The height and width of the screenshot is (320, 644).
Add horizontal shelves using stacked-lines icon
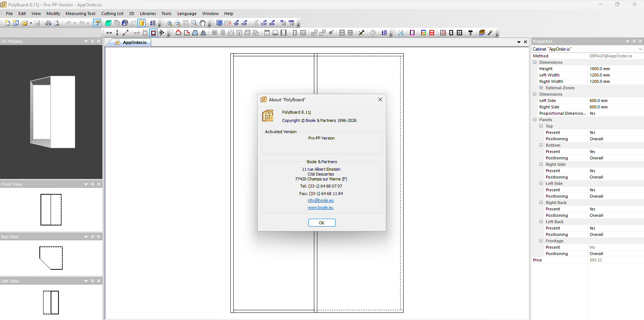[215, 33]
